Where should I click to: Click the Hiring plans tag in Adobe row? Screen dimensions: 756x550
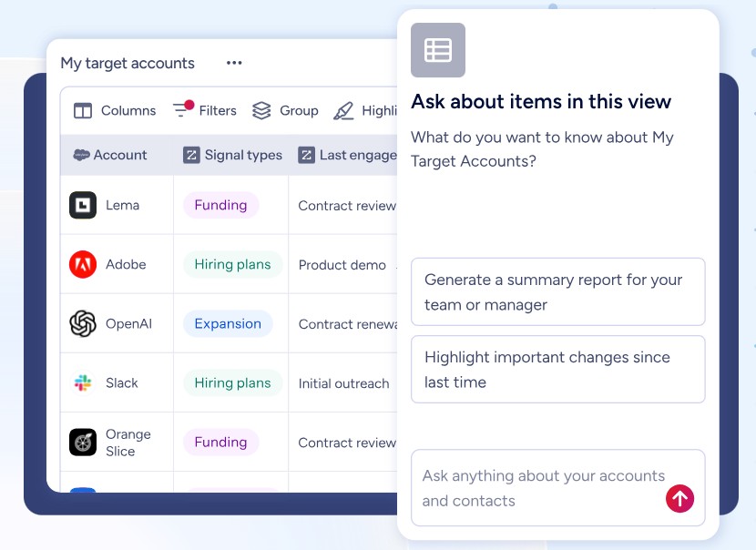pos(232,265)
